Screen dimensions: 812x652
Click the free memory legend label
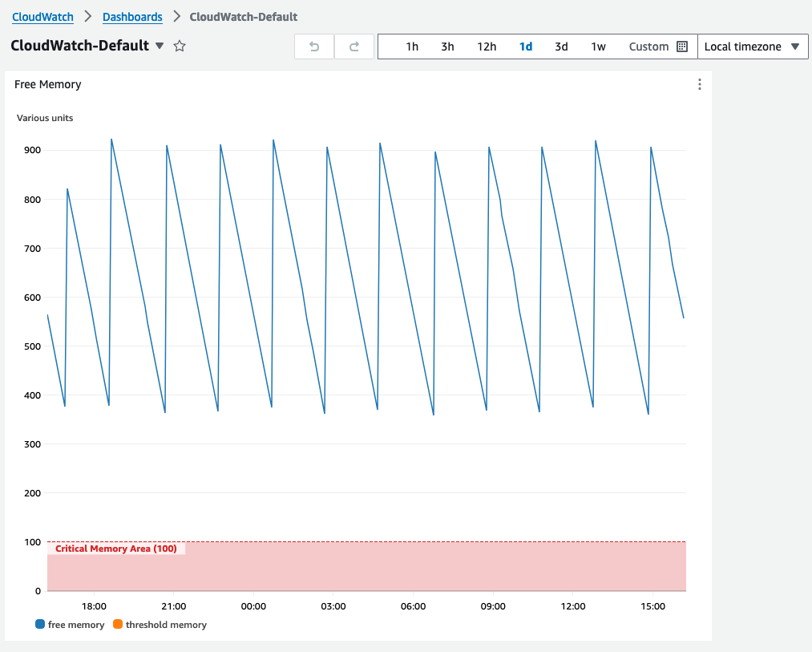(x=76, y=625)
